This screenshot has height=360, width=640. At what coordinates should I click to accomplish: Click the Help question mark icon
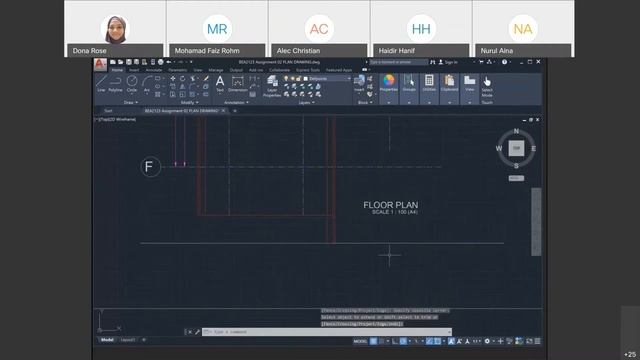coord(504,62)
